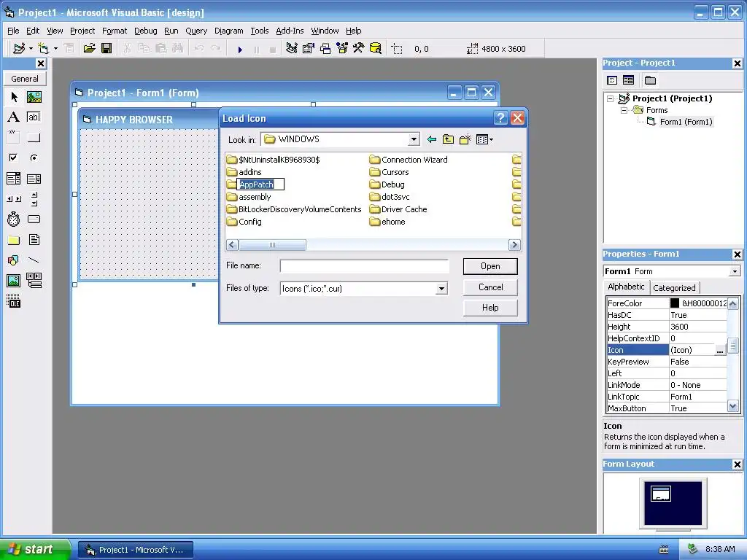Click View Code in Project panel
Image resolution: width=747 pixels, height=560 pixels.
click(x=612, y=80)
